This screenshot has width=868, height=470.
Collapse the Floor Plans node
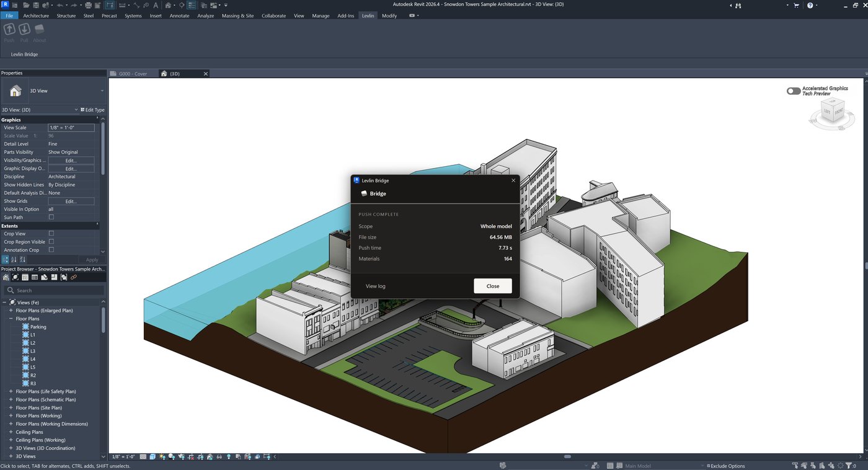coord(11,319)
